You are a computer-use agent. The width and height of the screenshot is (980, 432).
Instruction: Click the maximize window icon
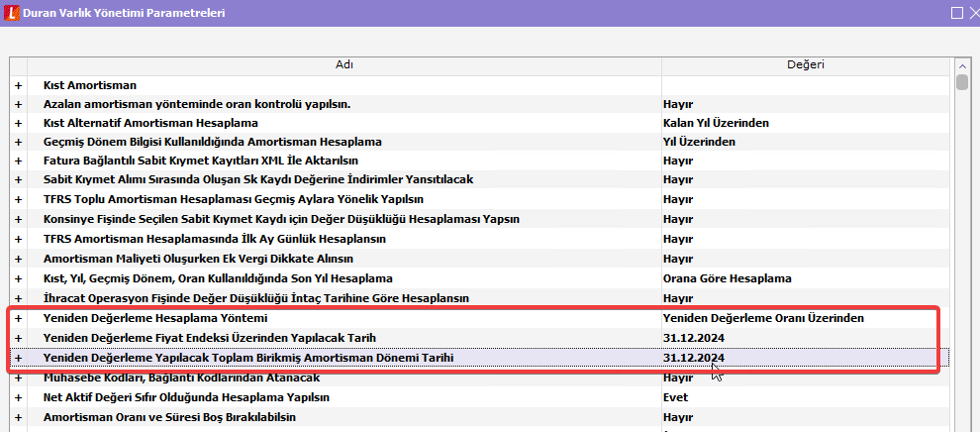tap(958, 14)
